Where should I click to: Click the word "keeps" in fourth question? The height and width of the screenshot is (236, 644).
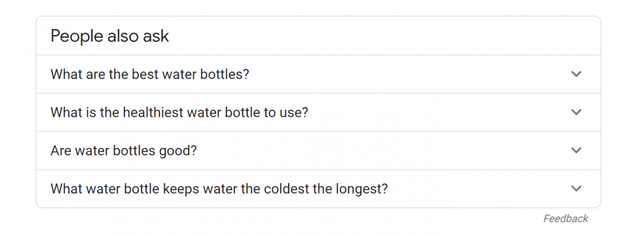pyautogui.click(x=182, y=189)
